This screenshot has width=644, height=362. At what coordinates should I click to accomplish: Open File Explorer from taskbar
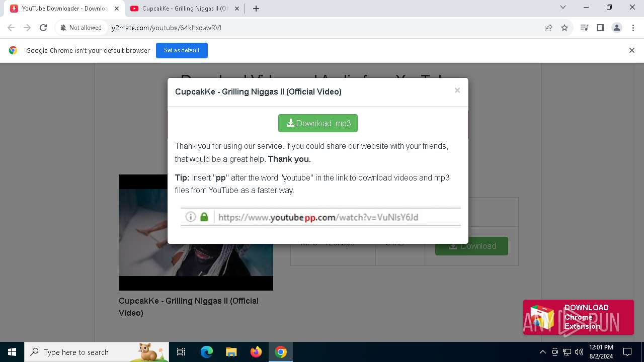click(x=231, y=352)
